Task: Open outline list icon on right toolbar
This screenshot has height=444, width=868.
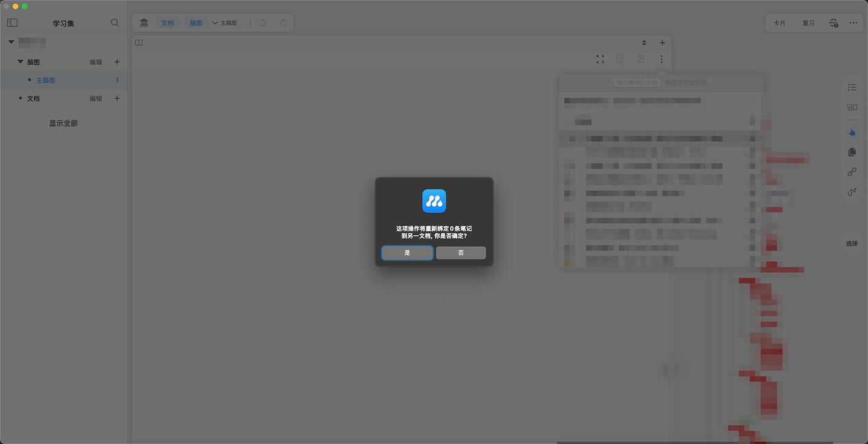Action: pyautogui.click(x=852, y=87)
